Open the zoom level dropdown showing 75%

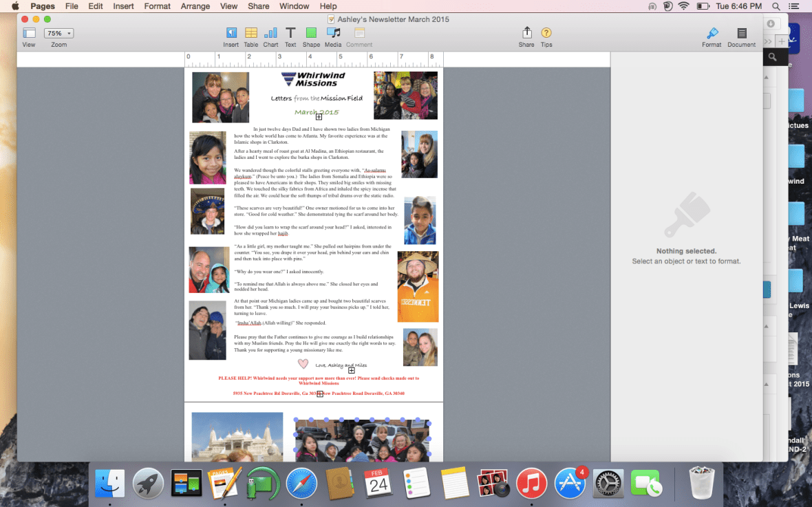[x=58, y=32]
